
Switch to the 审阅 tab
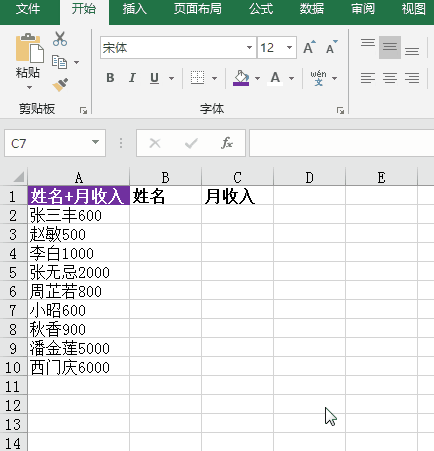coord(363,9)
